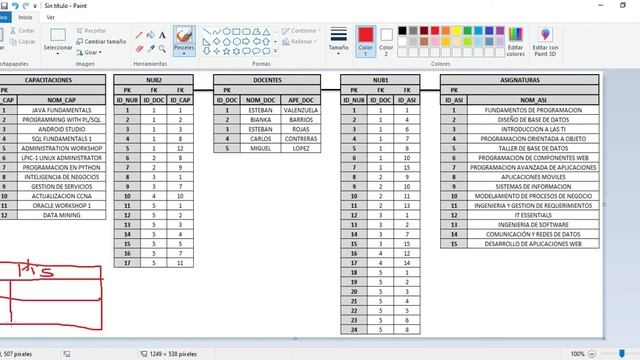Choose the Left arrow shape
Screen dimensions: 640x360
(x=256, y=42)
